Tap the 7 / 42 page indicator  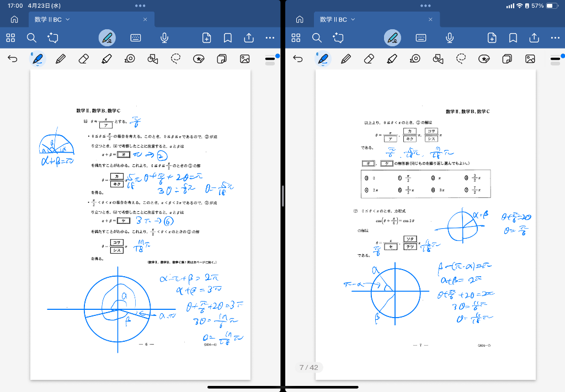click(x=308, y=367)
